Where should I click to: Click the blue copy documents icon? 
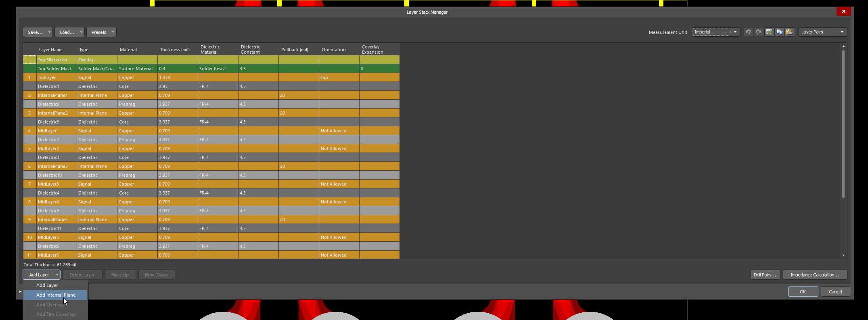tap(780, 32)
